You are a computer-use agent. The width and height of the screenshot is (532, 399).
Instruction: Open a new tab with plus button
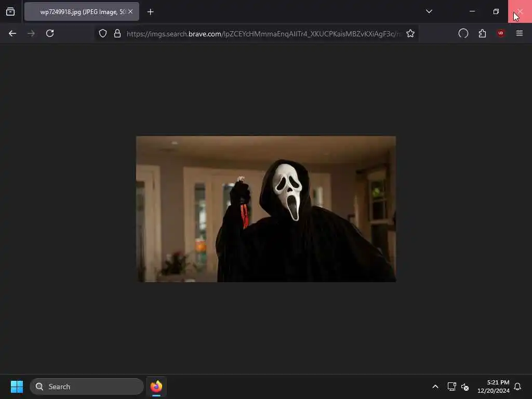point(150,12)
